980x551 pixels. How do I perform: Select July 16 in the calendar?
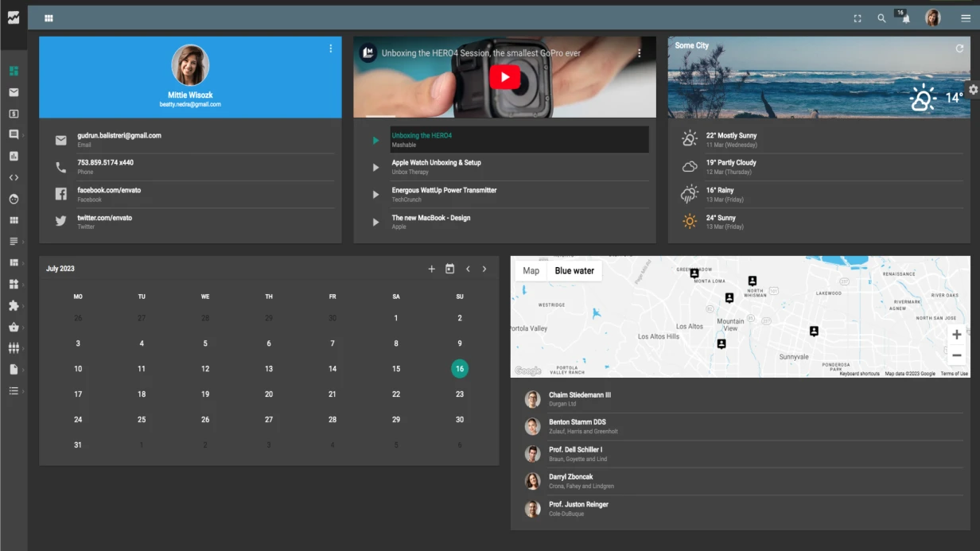pyautogui.click(x=460, y=369)
